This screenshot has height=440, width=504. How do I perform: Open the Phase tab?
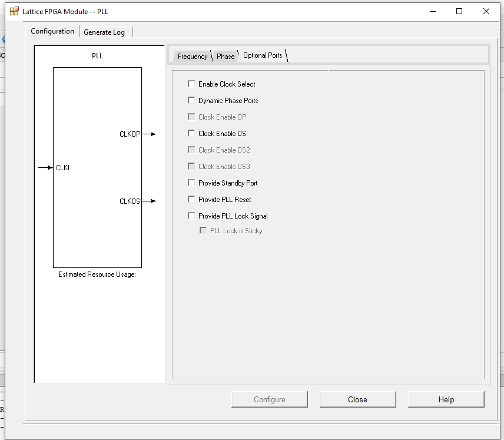(x=226, y=57)
